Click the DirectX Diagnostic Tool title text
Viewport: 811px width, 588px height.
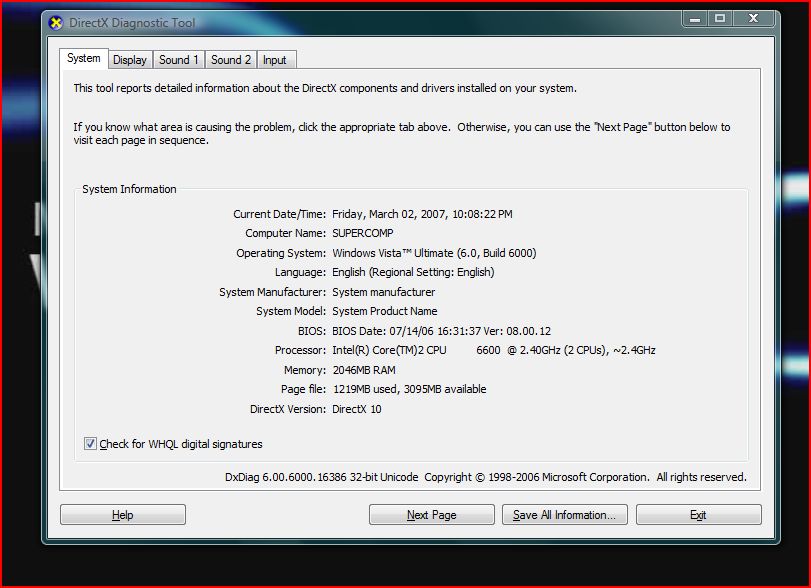132,23
